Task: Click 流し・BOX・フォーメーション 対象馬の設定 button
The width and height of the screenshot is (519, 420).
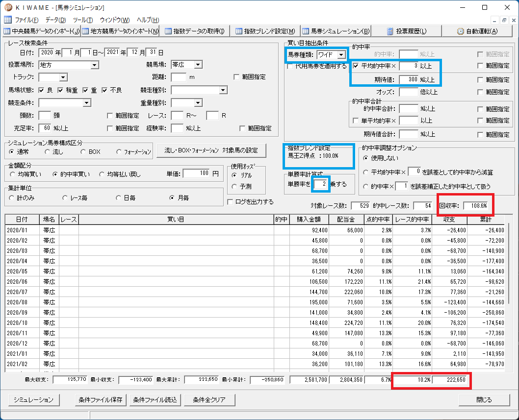Action: pos(211,150)
